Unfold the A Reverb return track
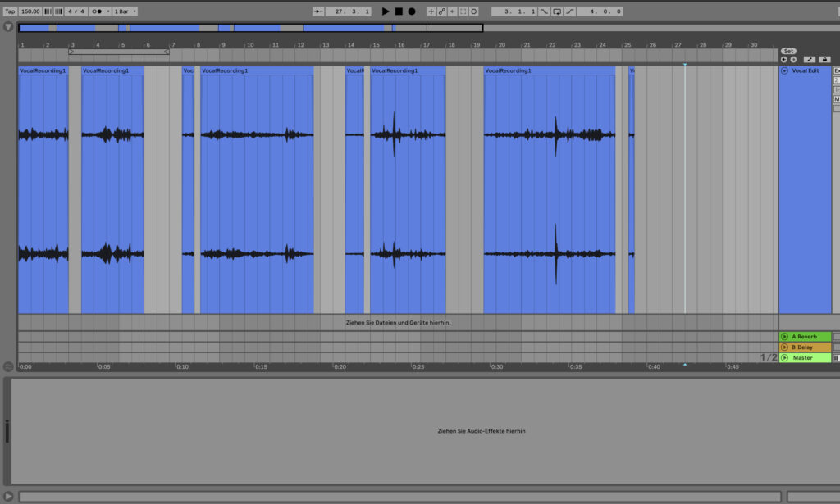840x504 pixels. [x=784, y=337]
